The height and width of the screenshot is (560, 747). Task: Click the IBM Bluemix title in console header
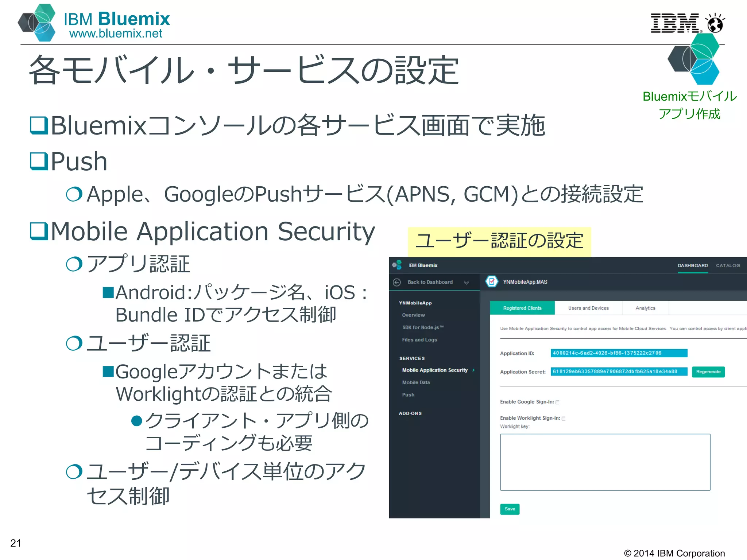coord(423,265)
